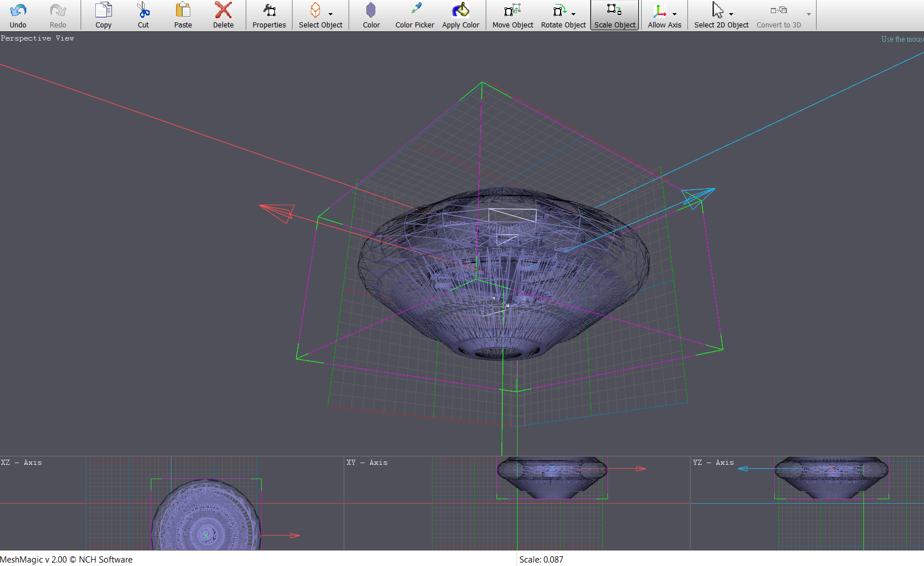Cut the selected mesh
Viewport: 924px width, 566px height.
(143, 15)
